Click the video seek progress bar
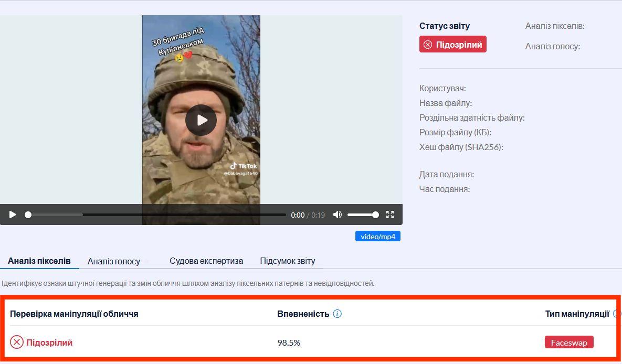 coord(156,215)
